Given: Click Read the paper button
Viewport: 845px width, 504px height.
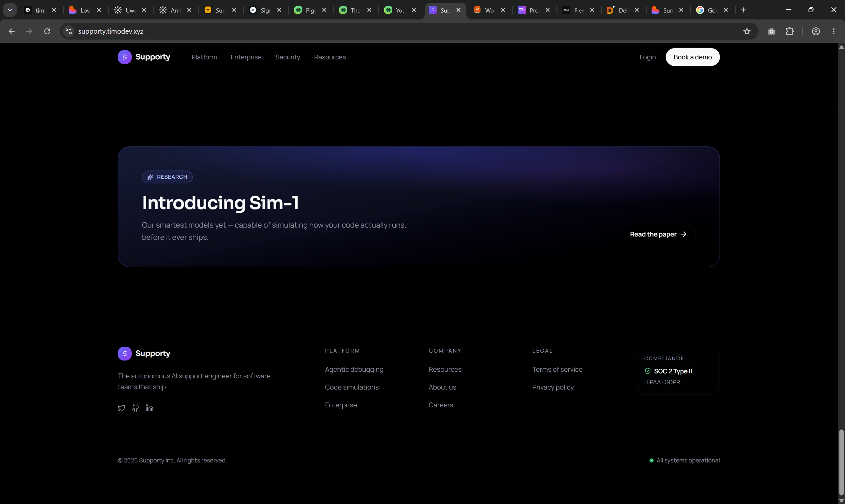Looking at the screenshot, I should click(659, 234).
